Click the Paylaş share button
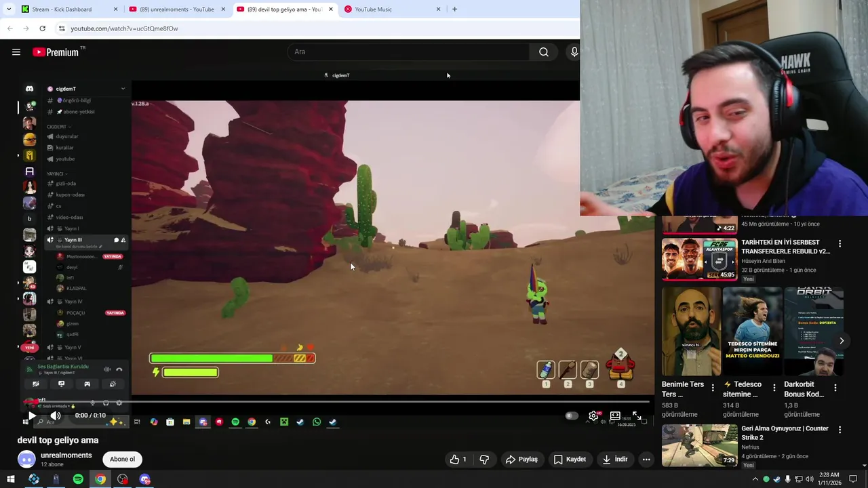Image resolution: width=868 pixels, height=488 pixels. pyautogui.click(x=521, y=460)
